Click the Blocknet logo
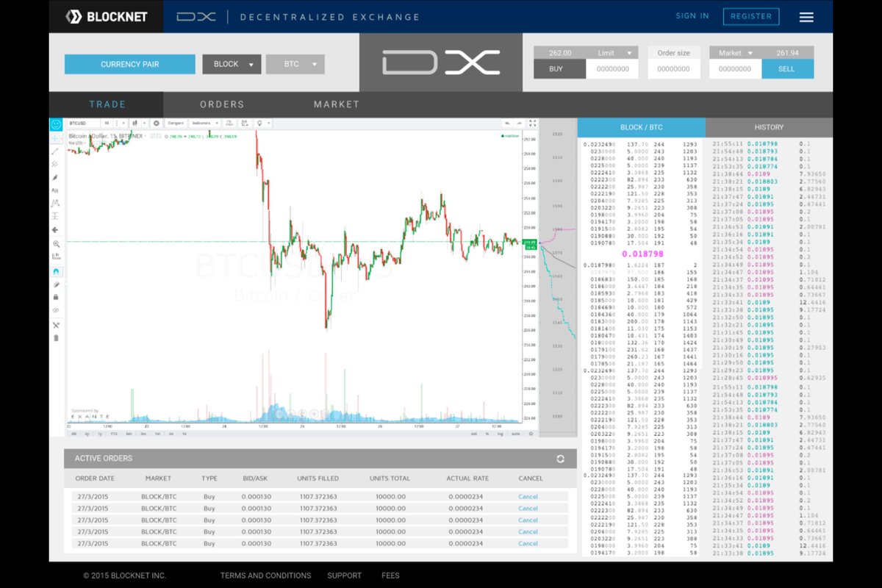 [106, 16]
